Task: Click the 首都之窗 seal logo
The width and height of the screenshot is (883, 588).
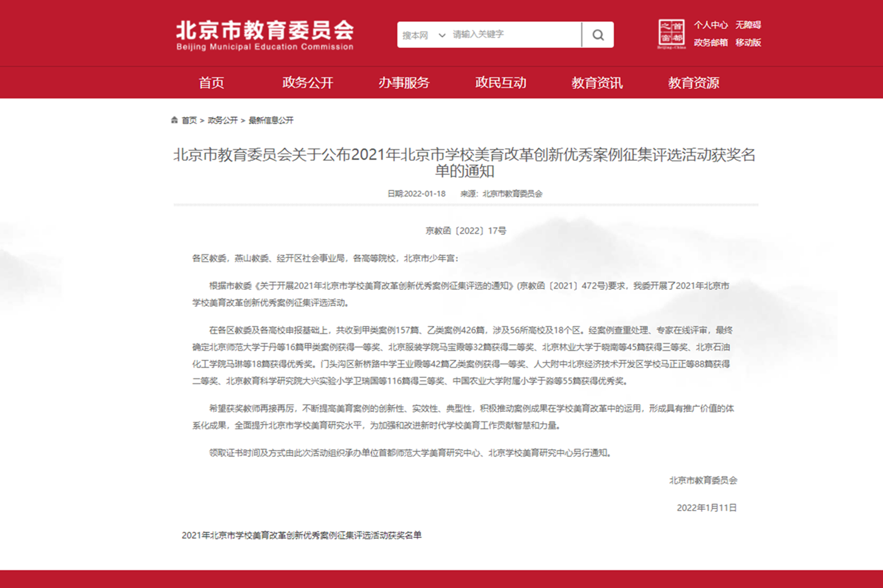Action: 671,34
